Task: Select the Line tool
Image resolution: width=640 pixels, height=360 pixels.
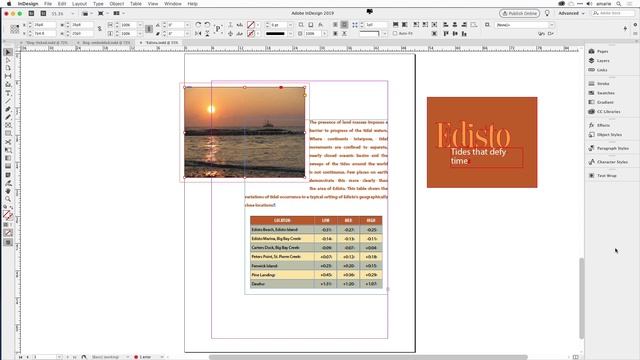Action: point(8,101)
